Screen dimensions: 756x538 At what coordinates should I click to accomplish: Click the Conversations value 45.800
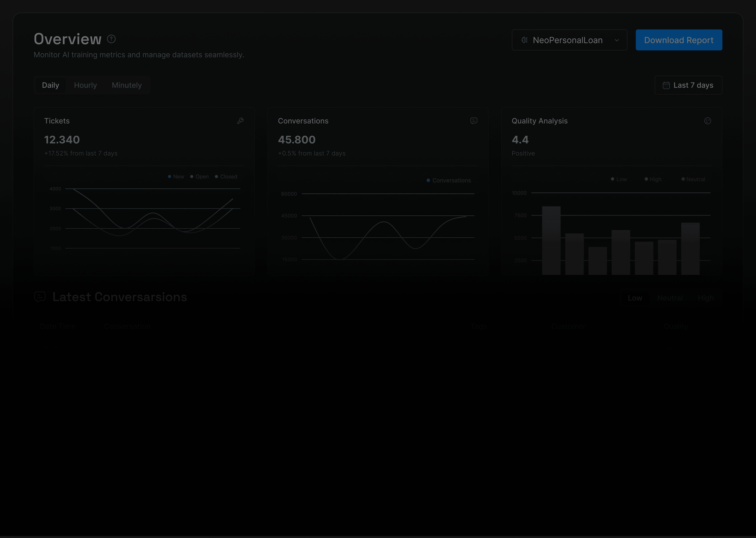[297, 140]
